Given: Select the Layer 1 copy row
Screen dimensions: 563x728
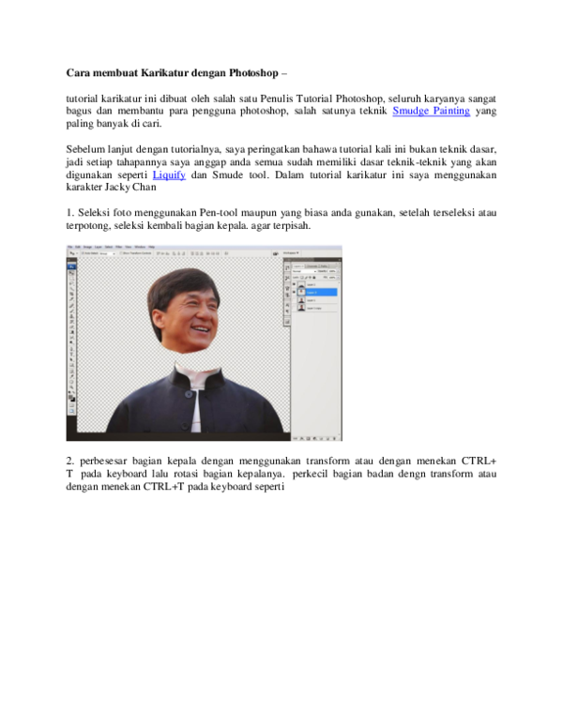Looking at the screenshot, I should (x=314, y=308).
